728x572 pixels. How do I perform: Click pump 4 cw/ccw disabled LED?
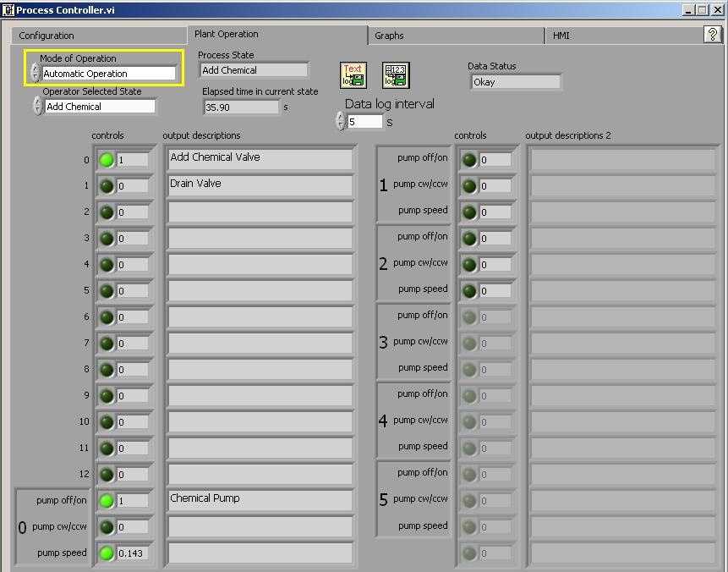(x=469, y=422)
